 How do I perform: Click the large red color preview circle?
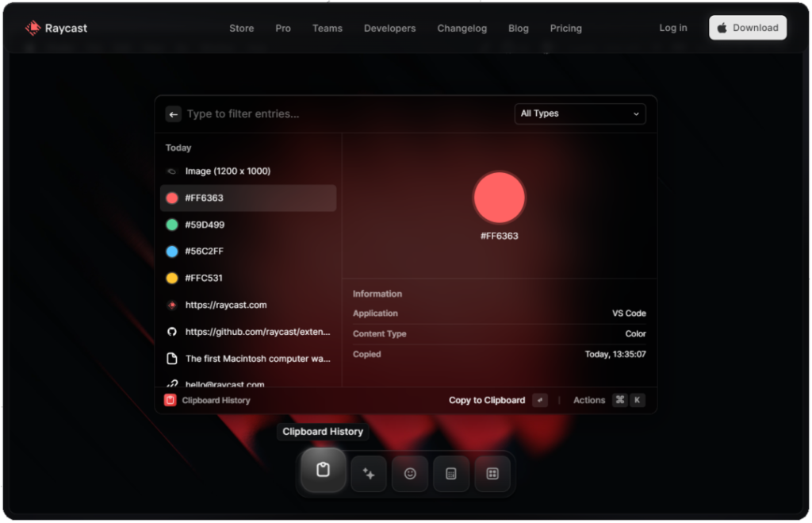tap(500, 198)
